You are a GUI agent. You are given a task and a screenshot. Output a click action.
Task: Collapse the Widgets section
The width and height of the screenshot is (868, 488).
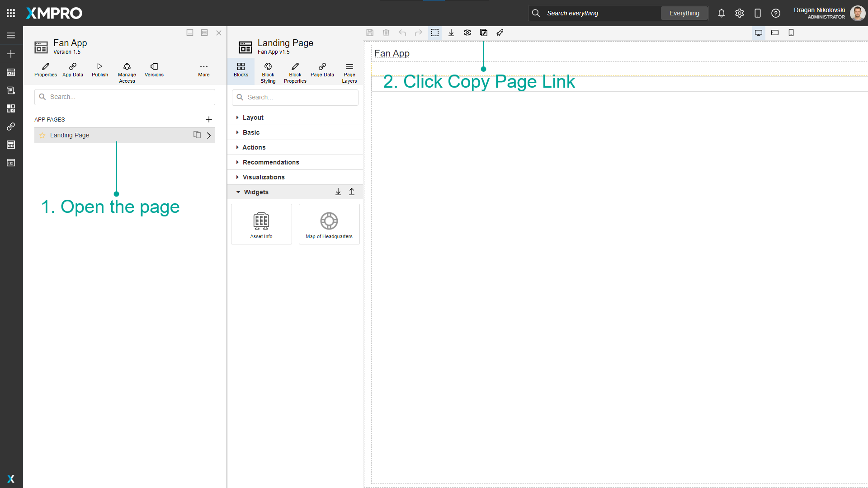tap(257, 192)
